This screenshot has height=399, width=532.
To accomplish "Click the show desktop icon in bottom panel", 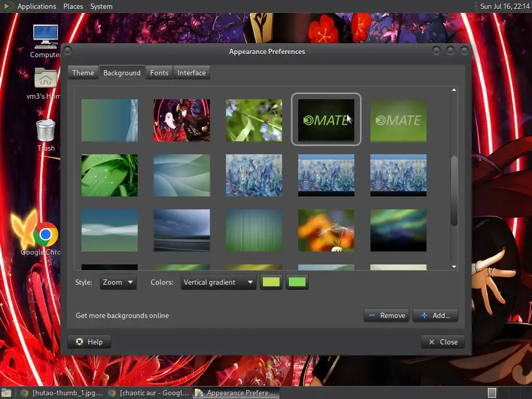I will pyautogui.click(x=6, y=393).
